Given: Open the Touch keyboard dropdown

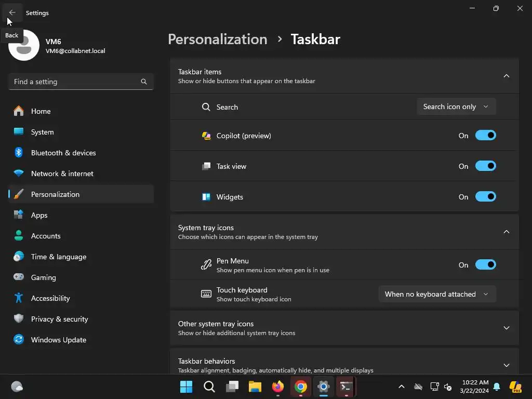Looking at the screenshot, I should click(437, 294).
